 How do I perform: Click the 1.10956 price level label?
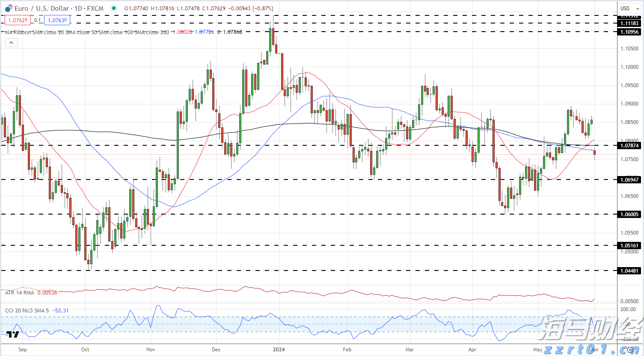click(x=629, y=32)
